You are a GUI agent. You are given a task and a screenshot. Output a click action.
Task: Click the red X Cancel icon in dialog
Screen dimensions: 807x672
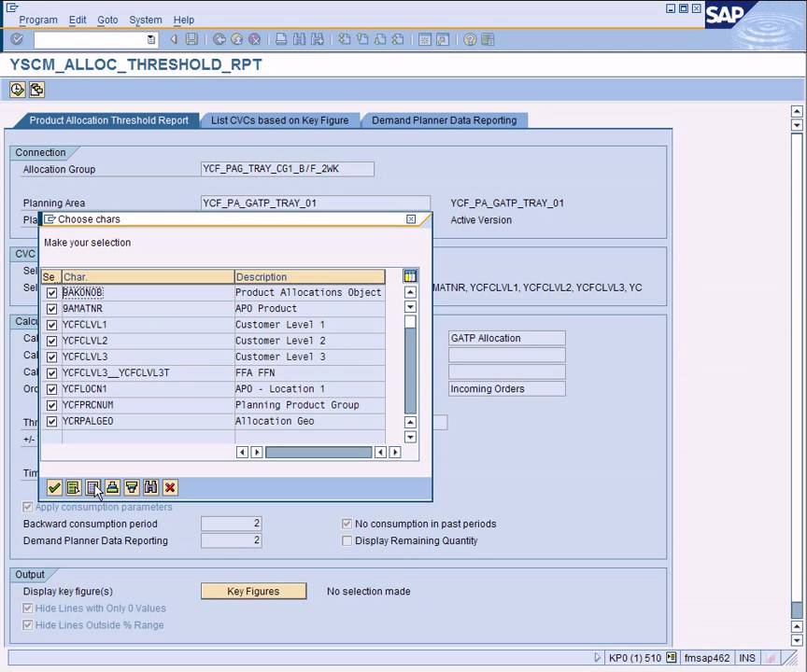point(170,487)
